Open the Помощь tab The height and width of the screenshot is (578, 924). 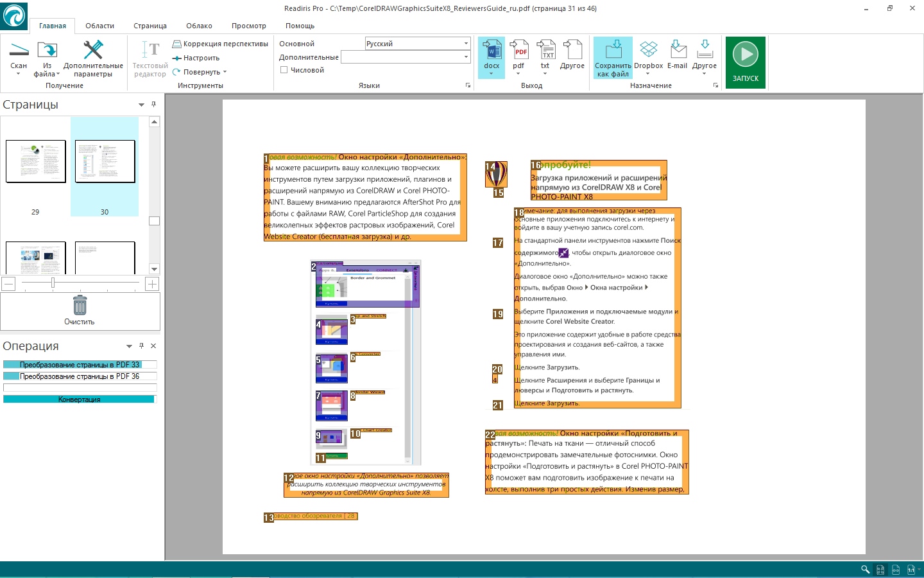[300, 26]
